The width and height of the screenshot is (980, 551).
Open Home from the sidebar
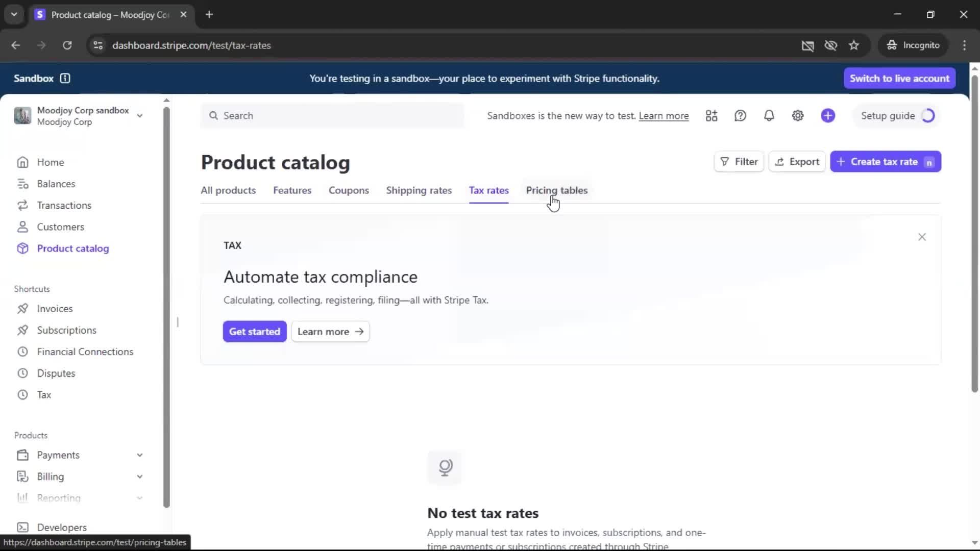coord(50,162)
